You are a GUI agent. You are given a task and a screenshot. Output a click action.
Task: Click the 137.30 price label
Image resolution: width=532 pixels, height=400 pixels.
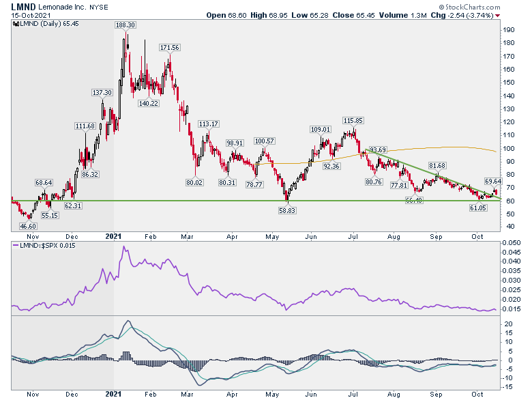click(102, 93)
